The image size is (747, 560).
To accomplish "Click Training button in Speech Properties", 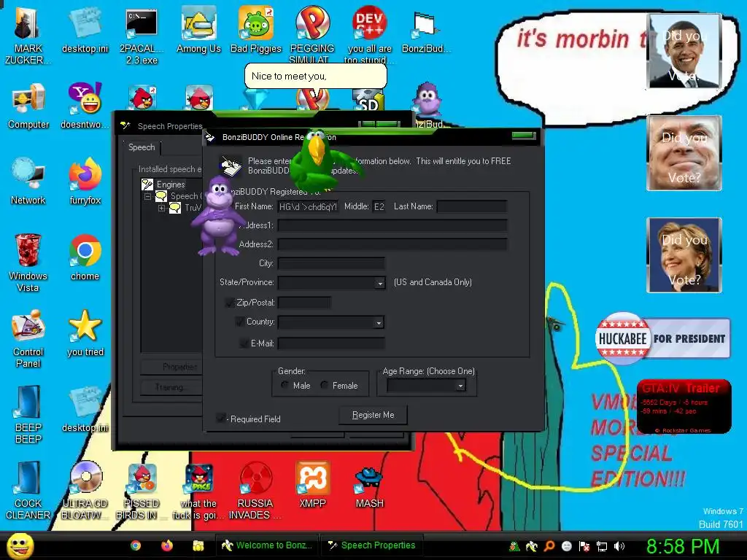I will tap(171, 387).
